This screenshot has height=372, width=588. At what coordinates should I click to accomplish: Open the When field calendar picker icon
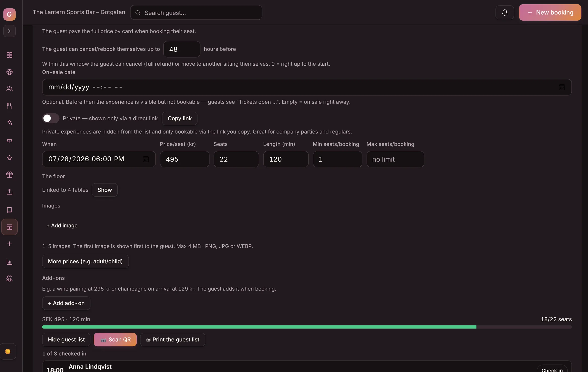(x=146, y=159)
